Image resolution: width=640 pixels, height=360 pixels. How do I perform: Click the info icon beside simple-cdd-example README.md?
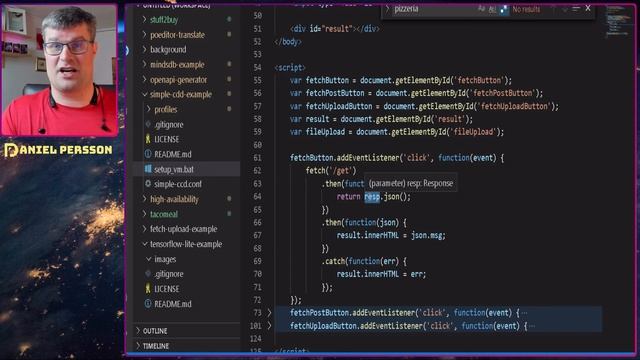[x=148, y=154]
